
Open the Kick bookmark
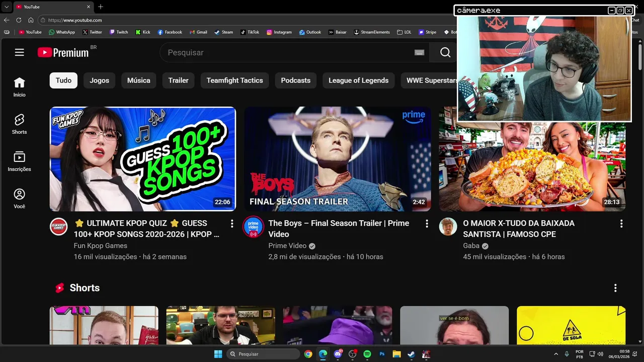point(143,32)
